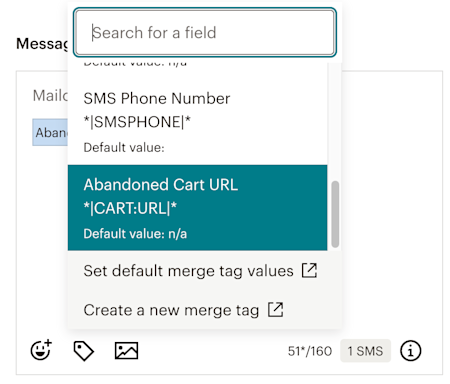
Task: Click the *|CART:URL|* tag code text
Action: tap(130, 208)
